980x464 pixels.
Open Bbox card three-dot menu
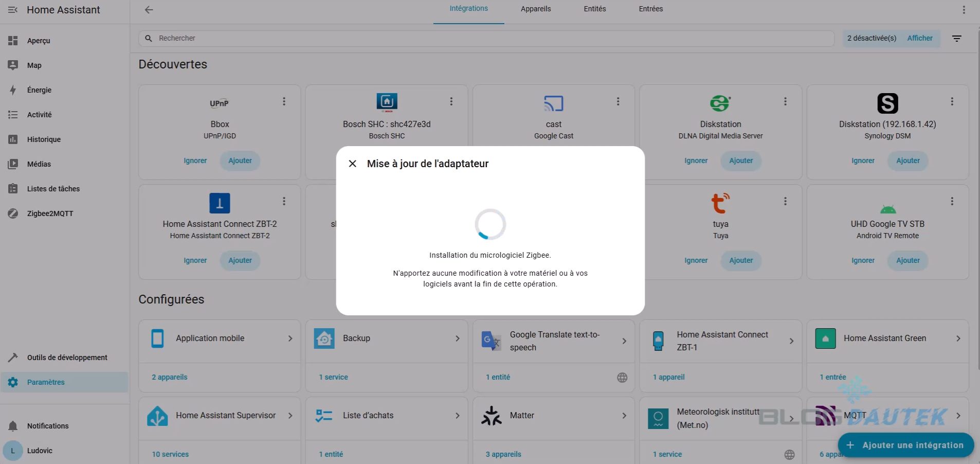(284, 102)
